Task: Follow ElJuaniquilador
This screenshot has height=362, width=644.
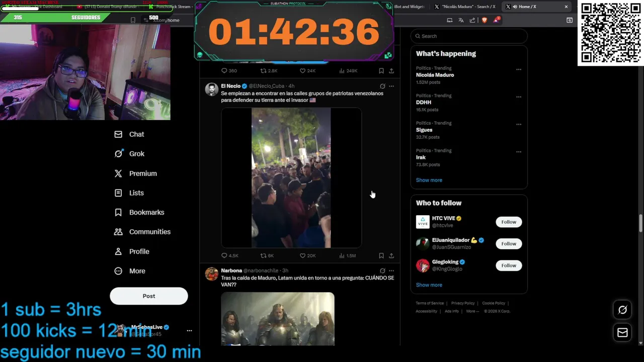Action: (509, 244)
